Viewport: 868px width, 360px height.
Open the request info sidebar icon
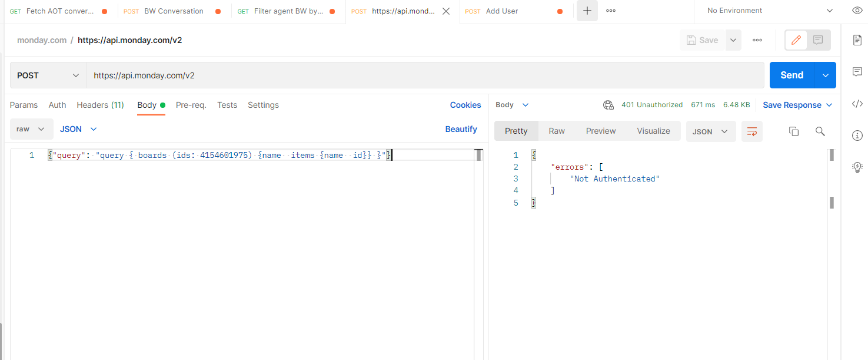coord(857,136)
